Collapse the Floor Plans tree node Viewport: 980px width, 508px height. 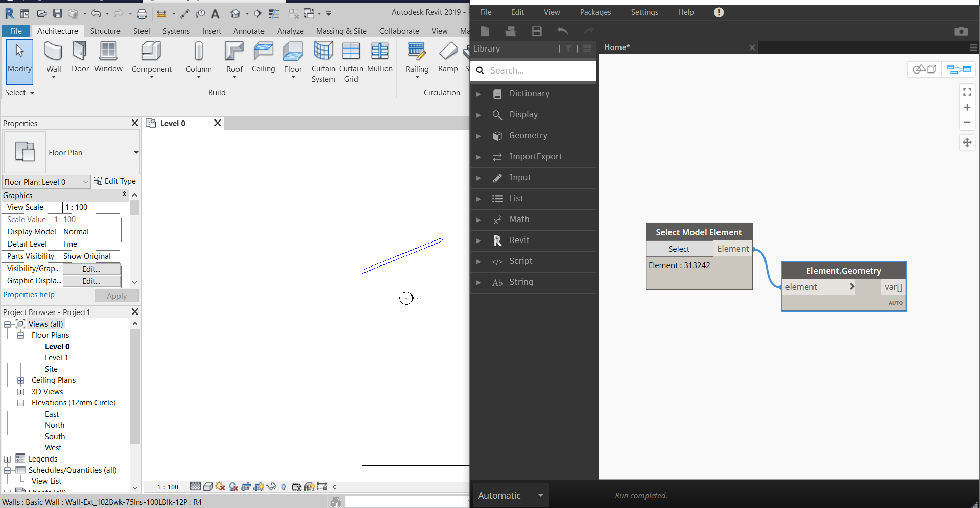coord(21,335)
